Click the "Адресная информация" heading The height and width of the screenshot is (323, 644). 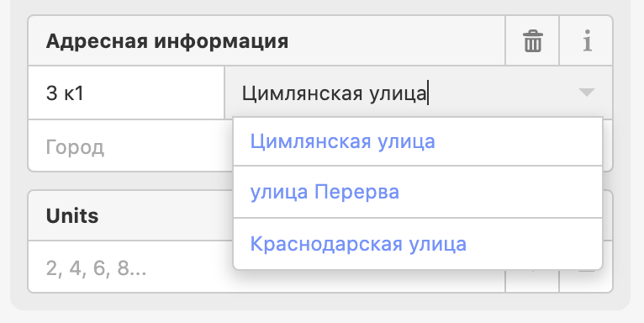pyautogui.click(x=167, y=41)
